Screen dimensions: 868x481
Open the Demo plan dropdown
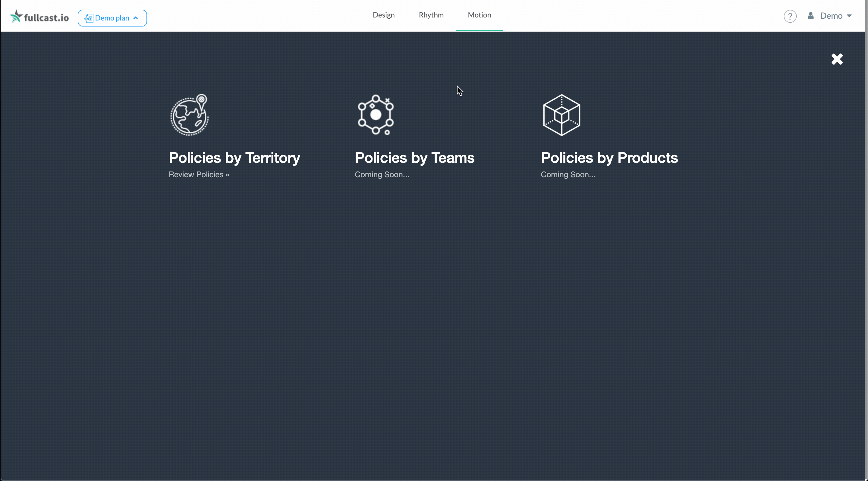coord(112,18)
